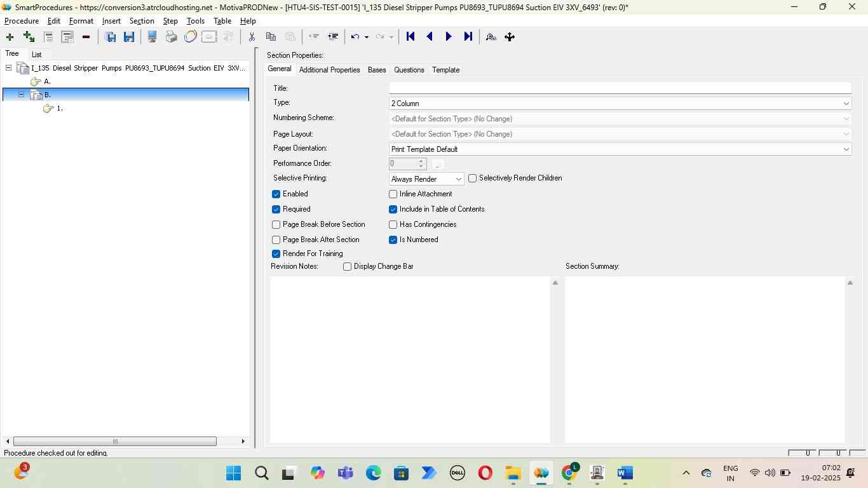Open the undo history dropdown arrow

pyautogui.click(x=367, y=37)
